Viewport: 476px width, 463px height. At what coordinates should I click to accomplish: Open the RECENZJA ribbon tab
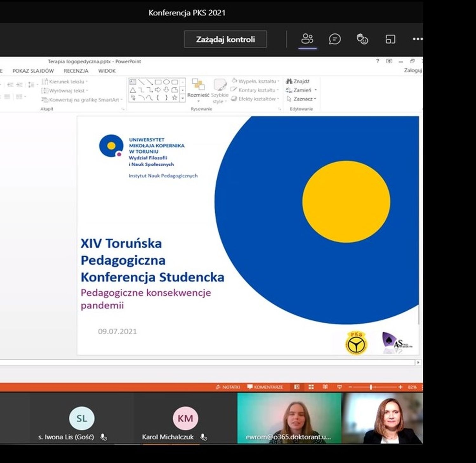(x=76, y=71)
